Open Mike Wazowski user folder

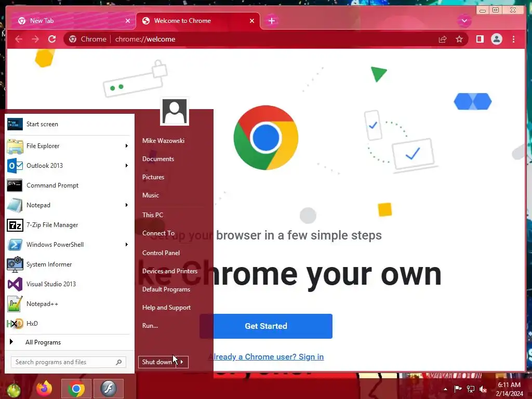163,140
